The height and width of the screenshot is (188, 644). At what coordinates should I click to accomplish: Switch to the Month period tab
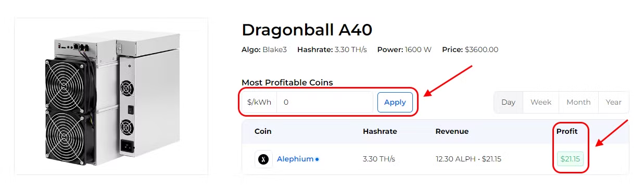578,102
